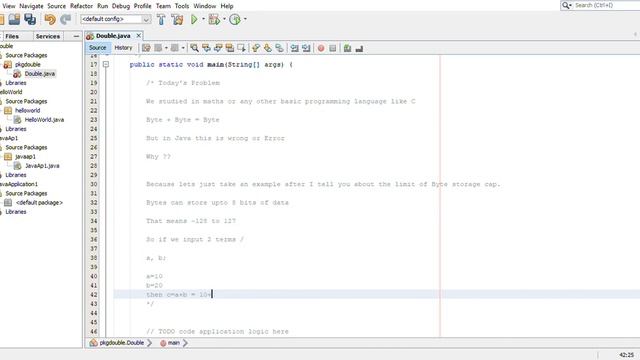Open the Tools menu
640x360 pixels.
182,6
